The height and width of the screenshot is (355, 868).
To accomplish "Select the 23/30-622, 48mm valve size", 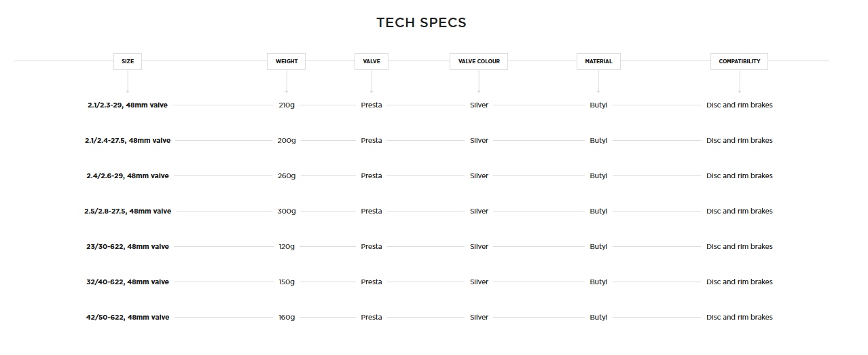I will click(x=128, y=247).
